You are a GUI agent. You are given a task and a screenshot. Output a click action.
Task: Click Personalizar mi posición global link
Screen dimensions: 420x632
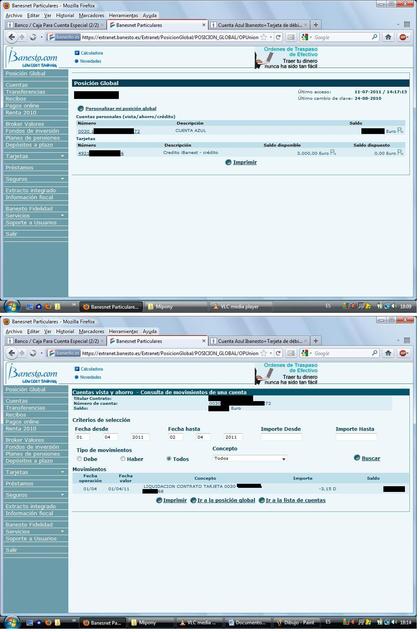[x=121, y=108]
